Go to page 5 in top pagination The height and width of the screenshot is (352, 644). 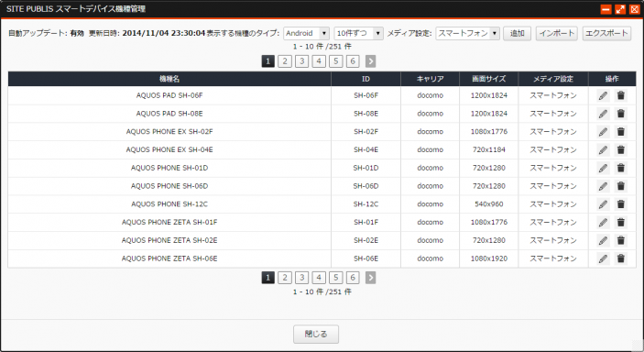pyautogui.click(x=335, y=61)
